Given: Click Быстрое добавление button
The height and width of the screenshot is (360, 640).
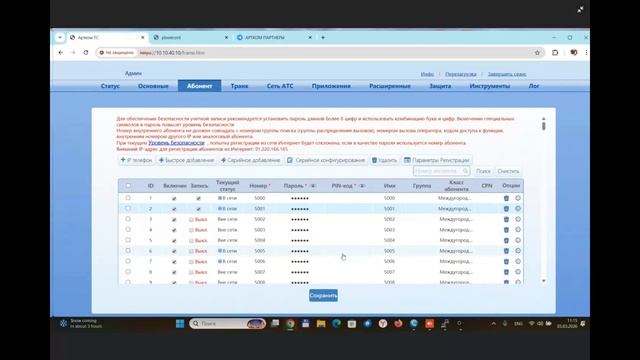Looking at the screenshot, I should pos(187,160).
